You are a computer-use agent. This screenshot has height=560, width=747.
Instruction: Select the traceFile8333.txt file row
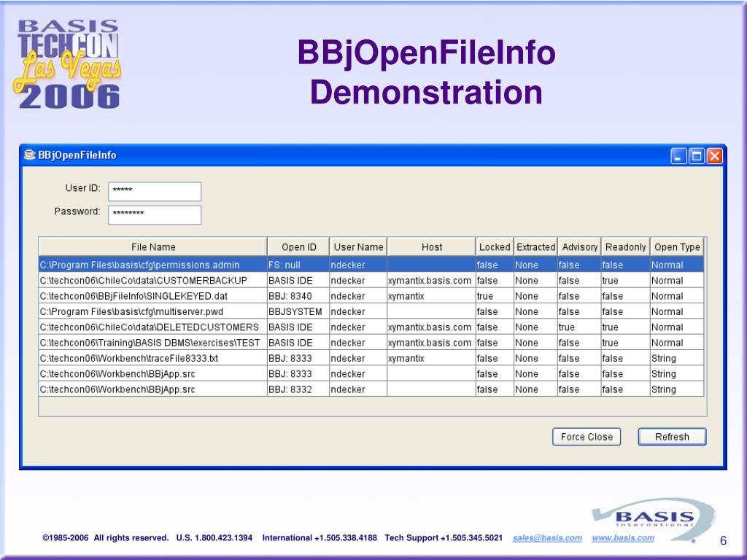371,358
